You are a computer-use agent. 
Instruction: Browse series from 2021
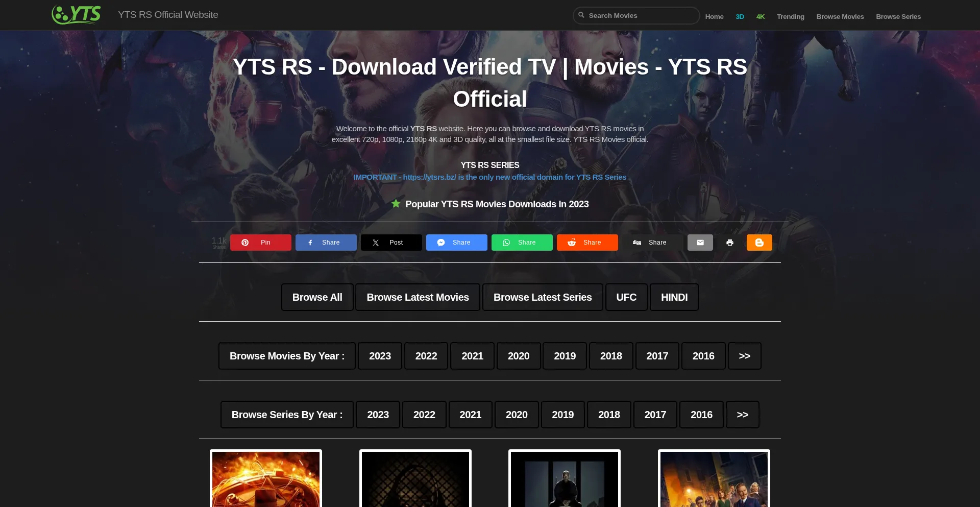point(470,415)
